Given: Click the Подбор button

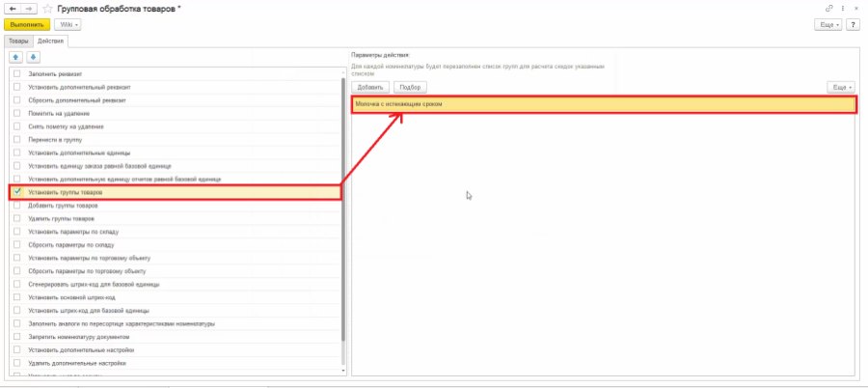Looking at the screenshot, I should click(410, 88).
